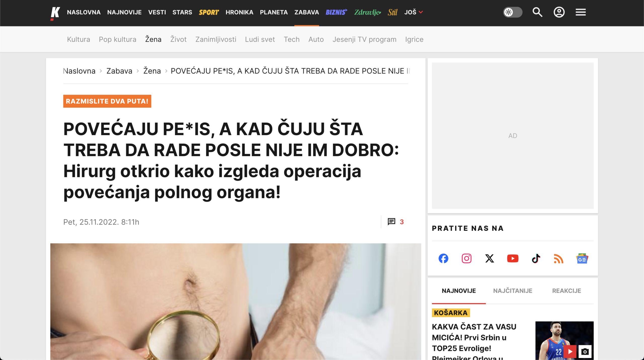Open the hamburger menu icon
Viewport: 644px width, 360px height.
point(581,12)
